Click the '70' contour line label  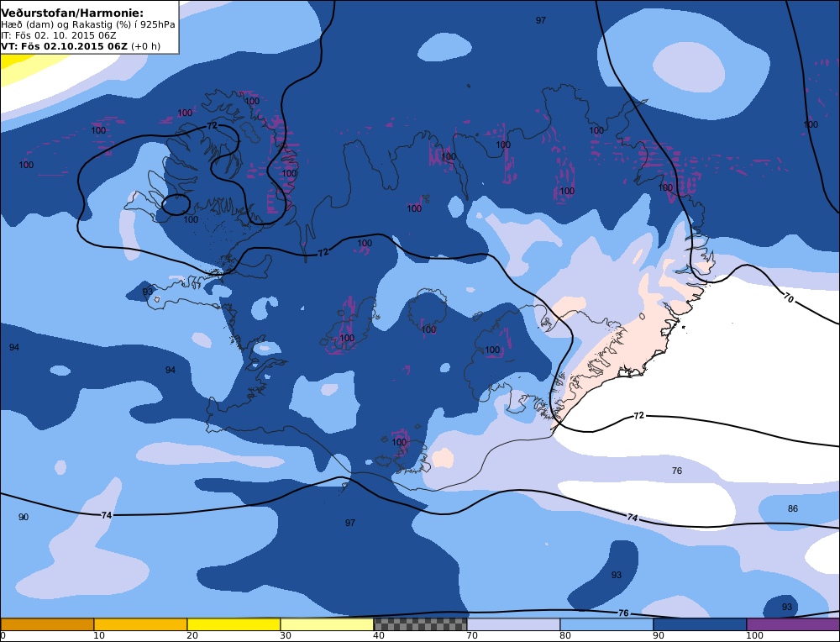pos(789,298)
